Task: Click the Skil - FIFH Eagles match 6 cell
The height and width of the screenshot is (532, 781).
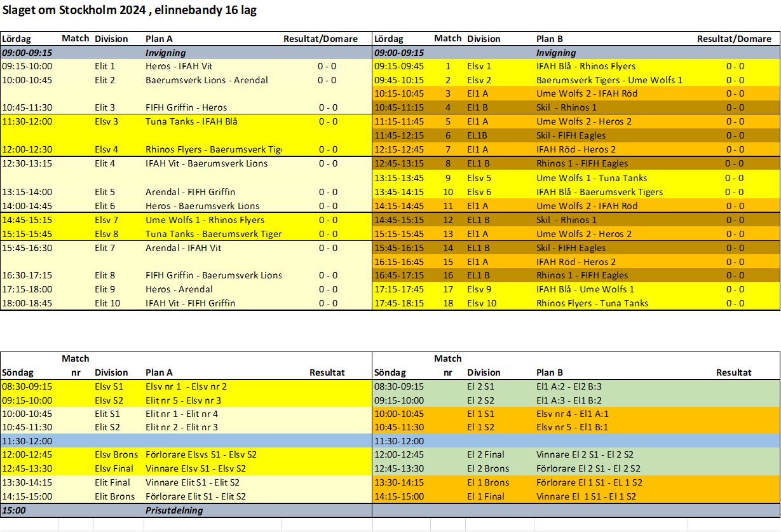Action: pos(571,135)
